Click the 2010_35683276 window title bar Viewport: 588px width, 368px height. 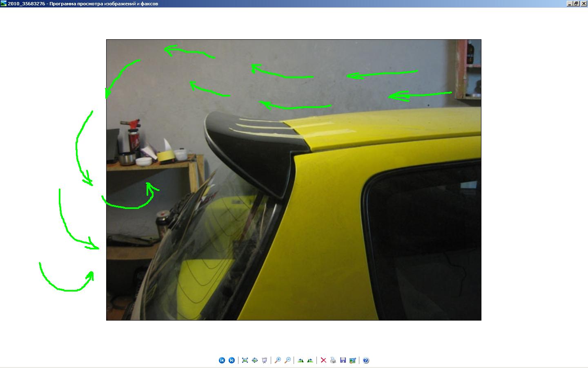click(x=286, y=4)
